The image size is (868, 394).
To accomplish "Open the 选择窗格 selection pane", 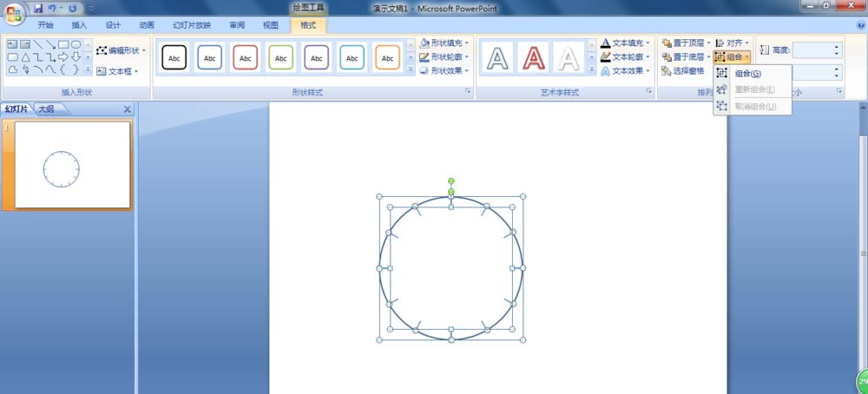I will pyautogui.click(x=683, y=71).
